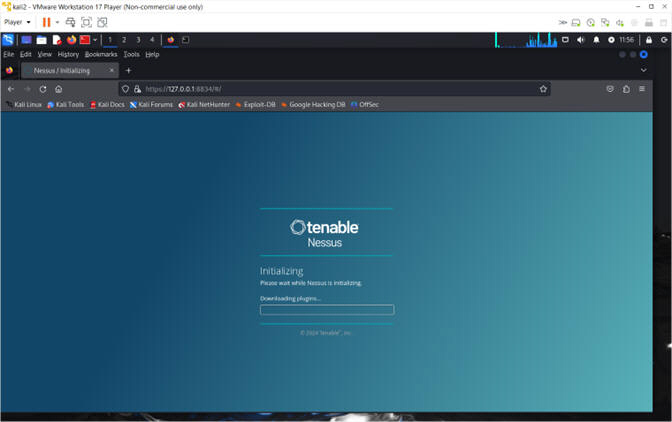Click VMware network adapter device icon

[605, 22]
